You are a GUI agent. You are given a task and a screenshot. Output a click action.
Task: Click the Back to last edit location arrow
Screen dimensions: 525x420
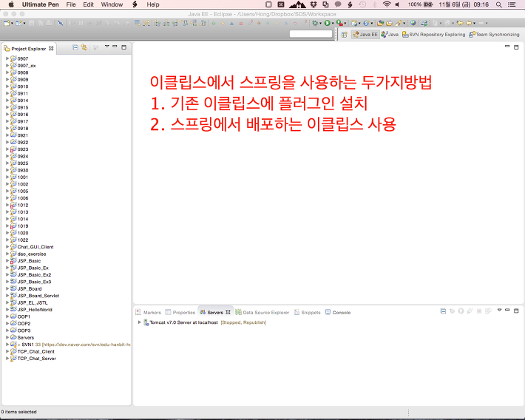pos(460,23)
